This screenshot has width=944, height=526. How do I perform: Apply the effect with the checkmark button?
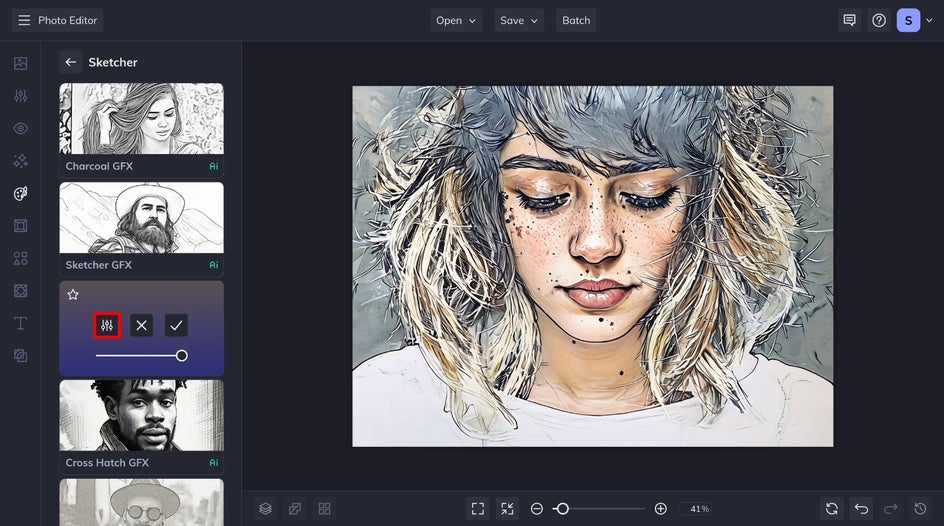(176, 325)
